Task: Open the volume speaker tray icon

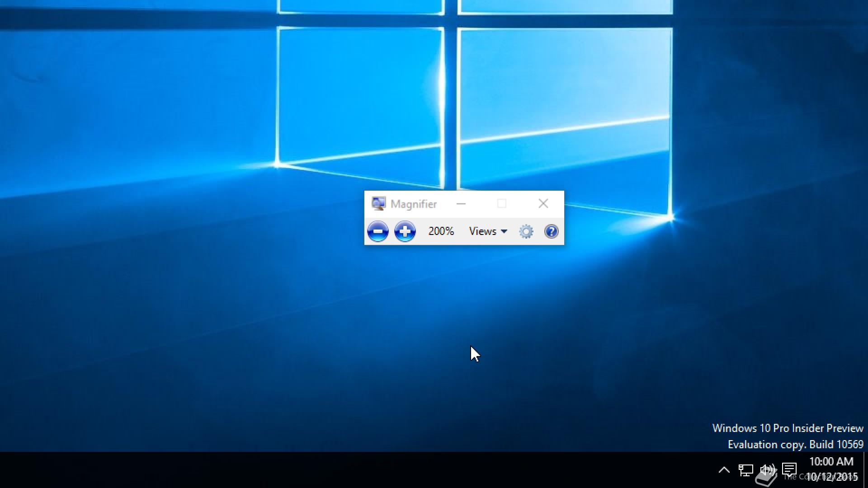Action: (767, 470)
